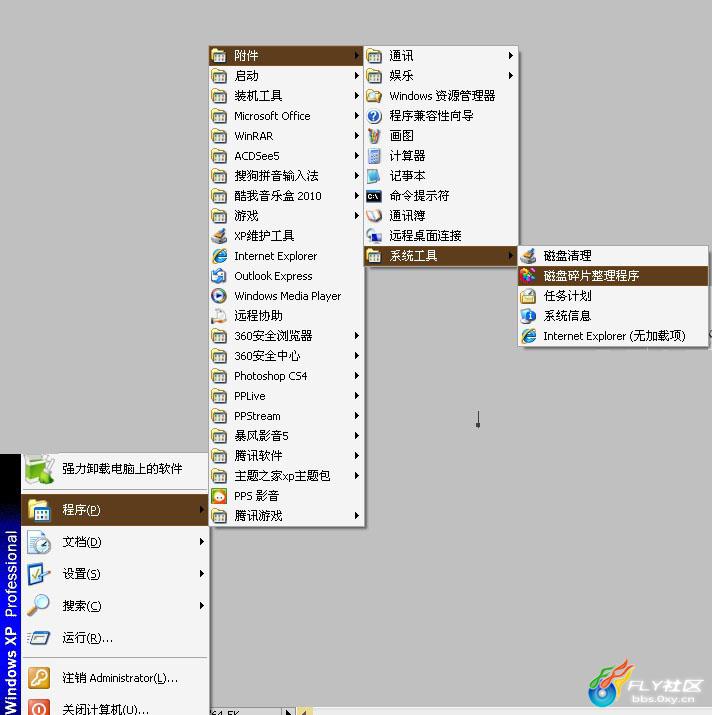This screenshot has width=712, height=715.
Task: Open 磁盘碎片整理程序 defragmenter icon
Action: click(528, 276)
